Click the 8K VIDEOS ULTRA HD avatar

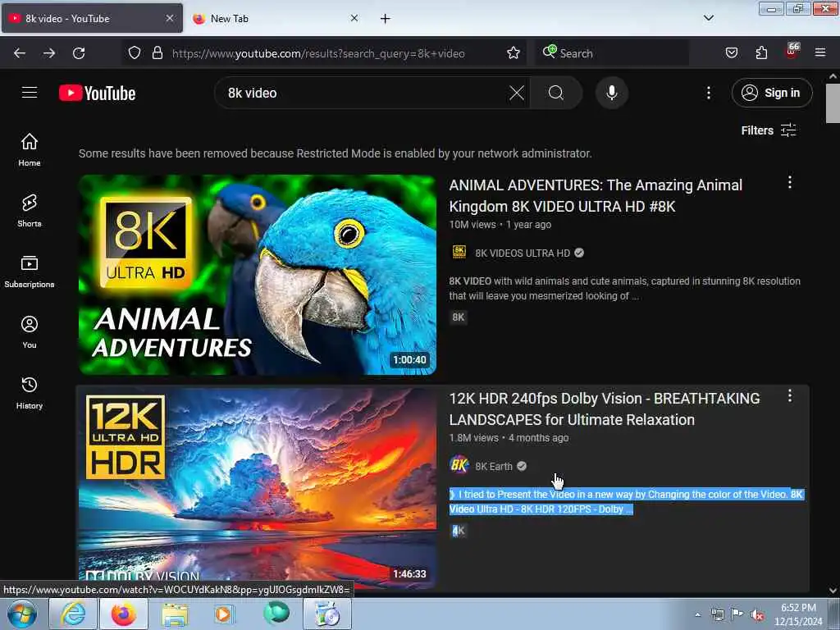tap(459, 252)
